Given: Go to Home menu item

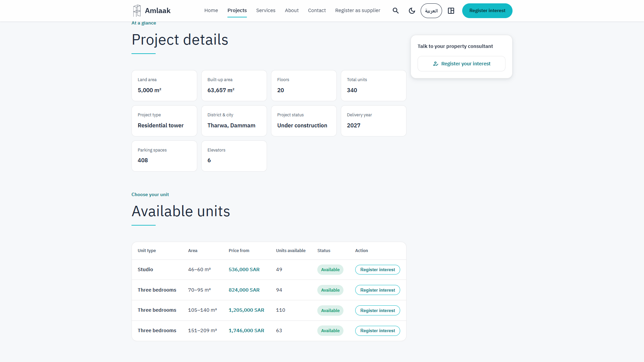Looking at the screenshot, I should [x=211, y=10].
